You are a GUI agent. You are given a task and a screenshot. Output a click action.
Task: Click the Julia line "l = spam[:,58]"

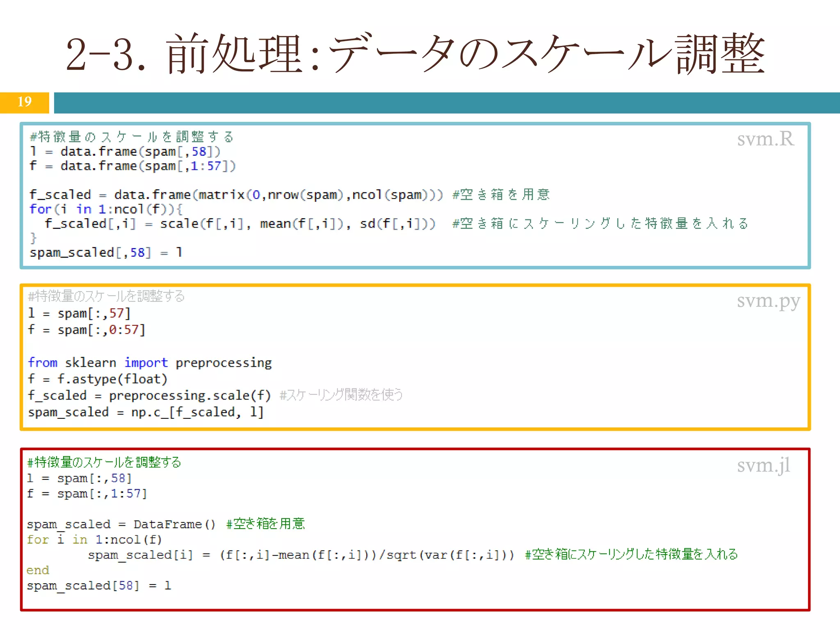[79, 478]
